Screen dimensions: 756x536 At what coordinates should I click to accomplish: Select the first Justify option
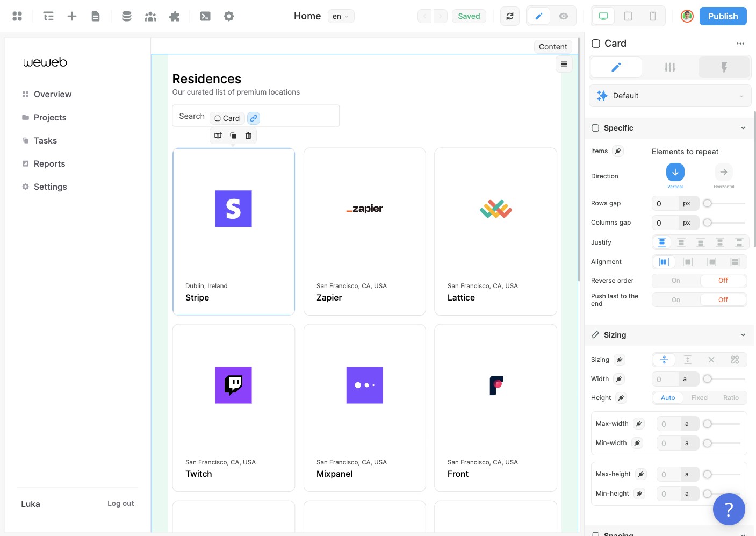[x=662, y=242]
